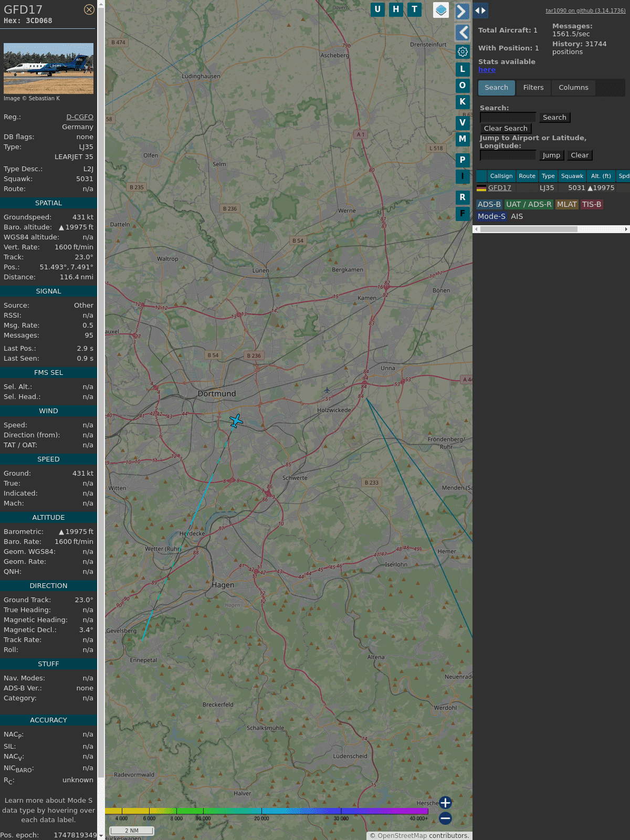Sort table by Squawk column

pos(572,176)
